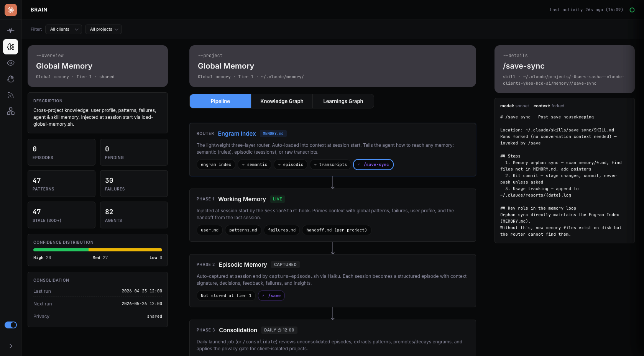This screenshot has width=644, height=356.
Task: Click the Working Memory phase title
Action: [x=242, y=199]
